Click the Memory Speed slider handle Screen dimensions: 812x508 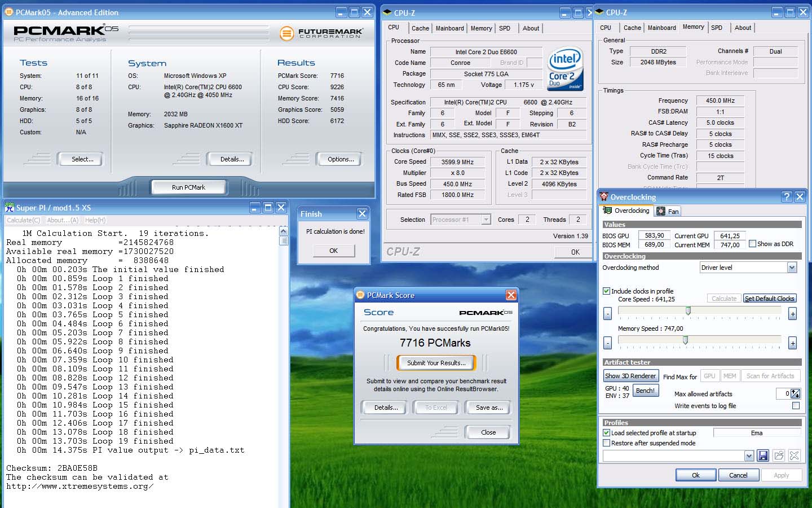[x=685, y=340]
